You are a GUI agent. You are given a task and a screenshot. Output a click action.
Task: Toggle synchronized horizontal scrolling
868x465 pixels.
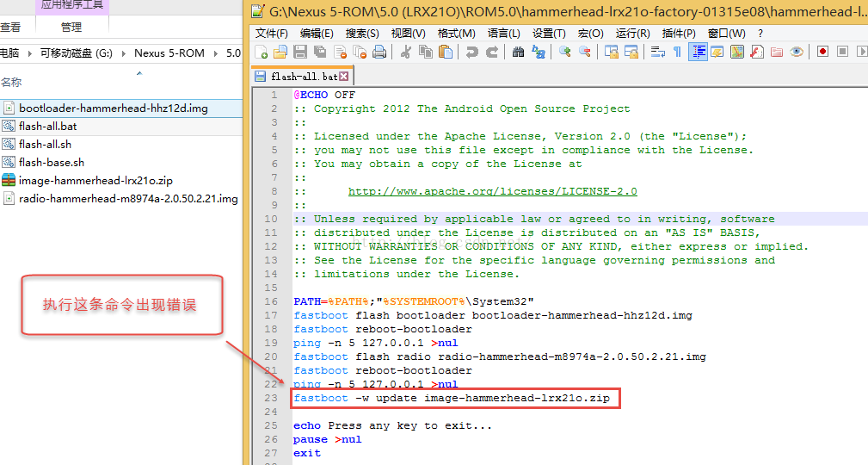(x=631, y=53)
